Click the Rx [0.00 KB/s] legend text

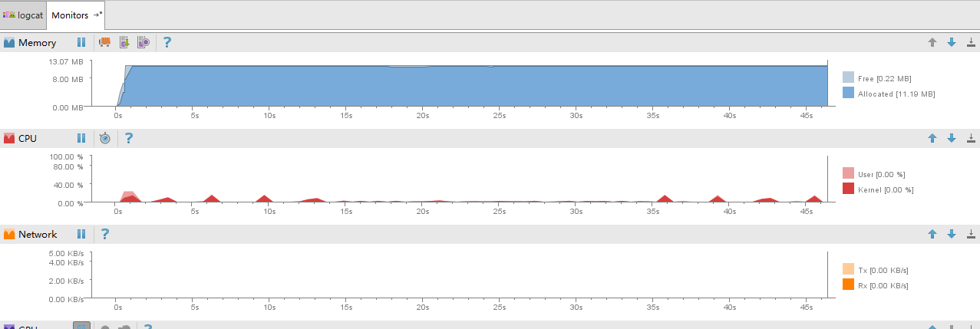[x=883, y=285]
